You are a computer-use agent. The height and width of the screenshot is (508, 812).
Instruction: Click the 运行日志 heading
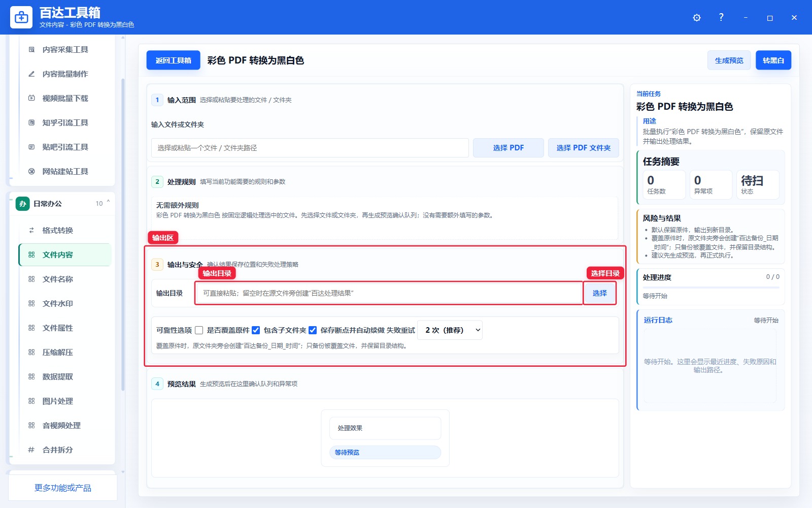pos(658,320)
